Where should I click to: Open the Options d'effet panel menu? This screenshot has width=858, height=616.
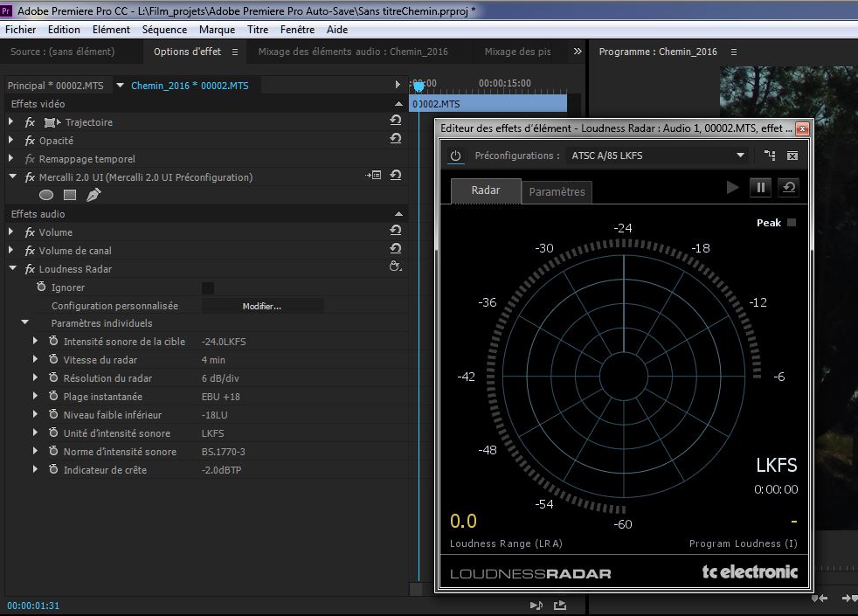coord(235,52)
